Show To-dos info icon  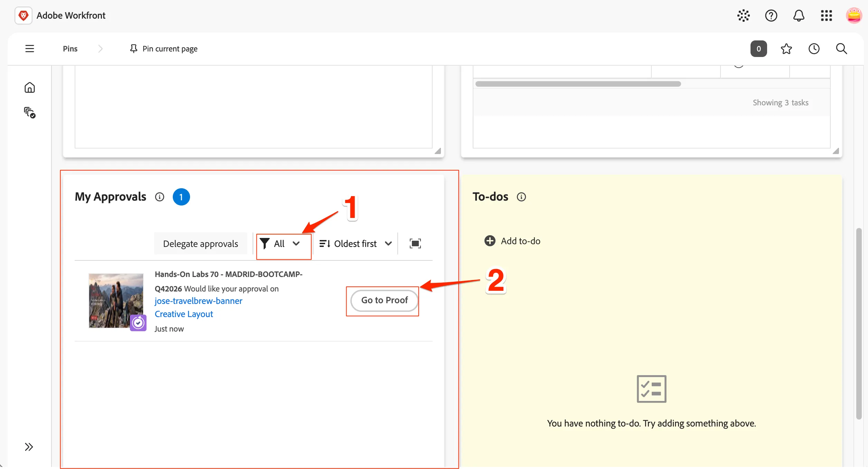pyautogui.click(x=521, y=197)
